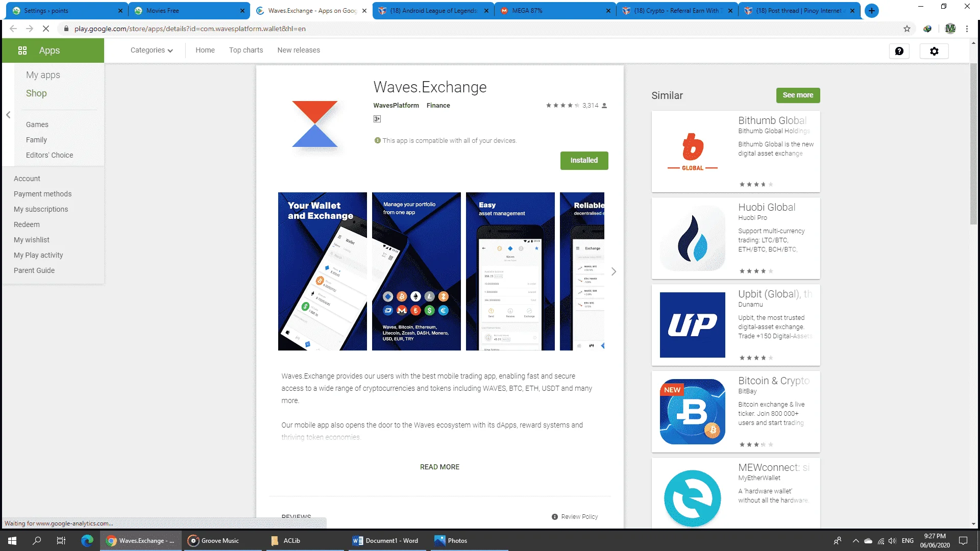This screenshot has width=980, height=551.
Task: Switch to Post thread Pinoy Internet tab
Action: click(799, 11)
